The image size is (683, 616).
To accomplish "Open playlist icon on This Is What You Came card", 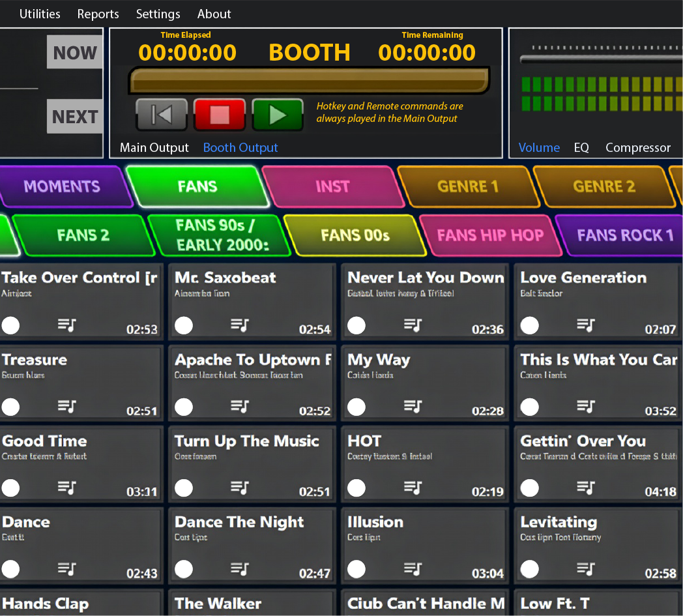I will pos(585,407).
